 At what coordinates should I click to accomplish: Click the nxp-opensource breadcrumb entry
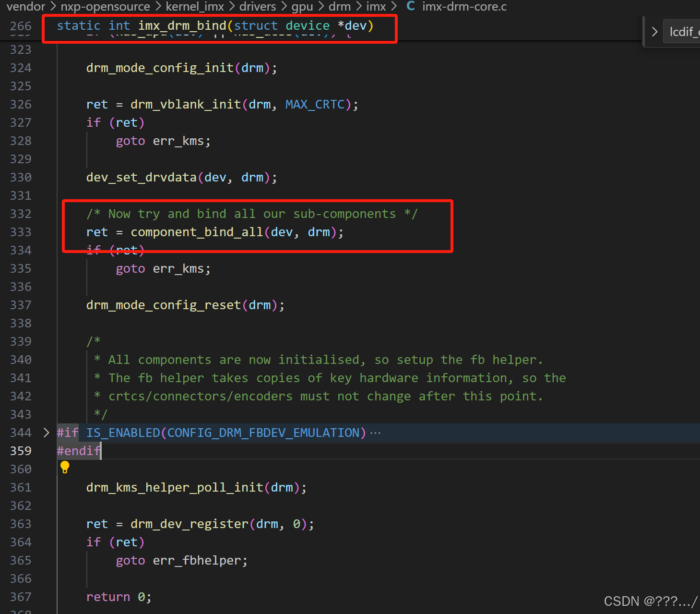105,6
